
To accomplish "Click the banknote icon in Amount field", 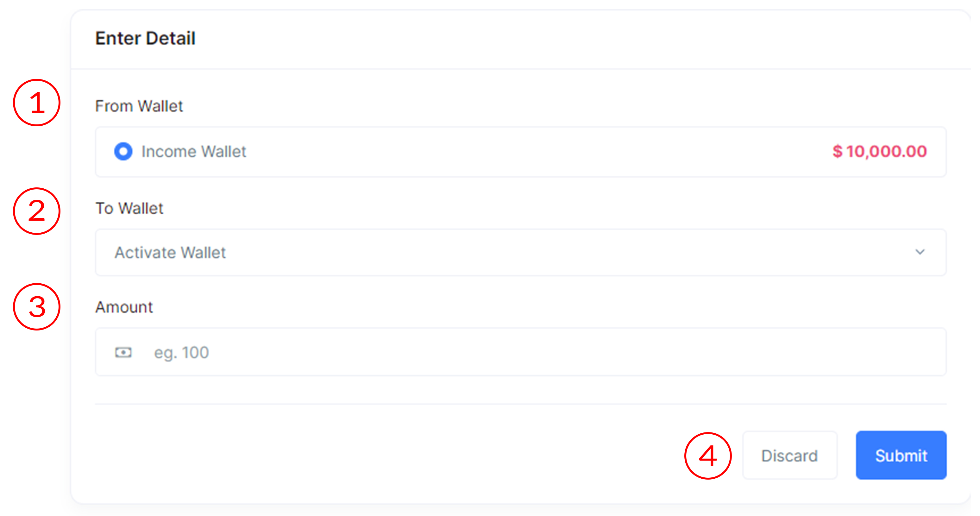I will [123, 352].
